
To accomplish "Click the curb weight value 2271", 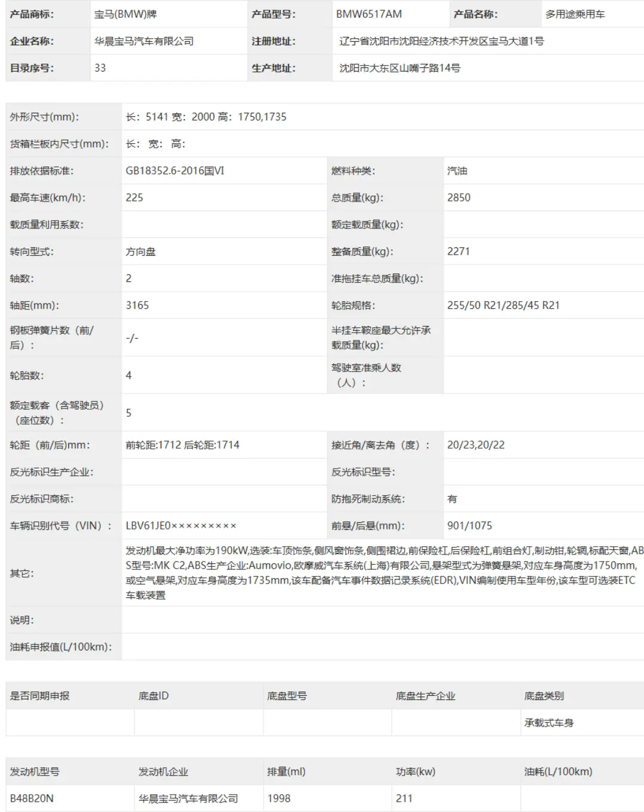I will [x=459, y=252].
